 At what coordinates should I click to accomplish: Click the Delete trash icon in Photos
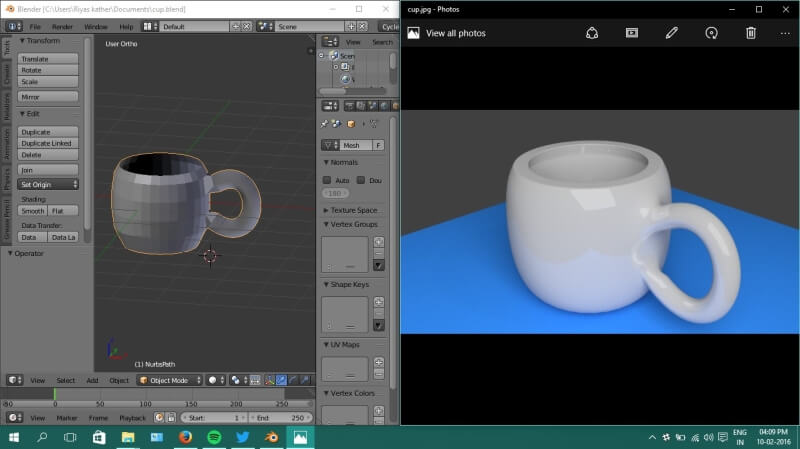pyautogui.click(x=751, y=33)
